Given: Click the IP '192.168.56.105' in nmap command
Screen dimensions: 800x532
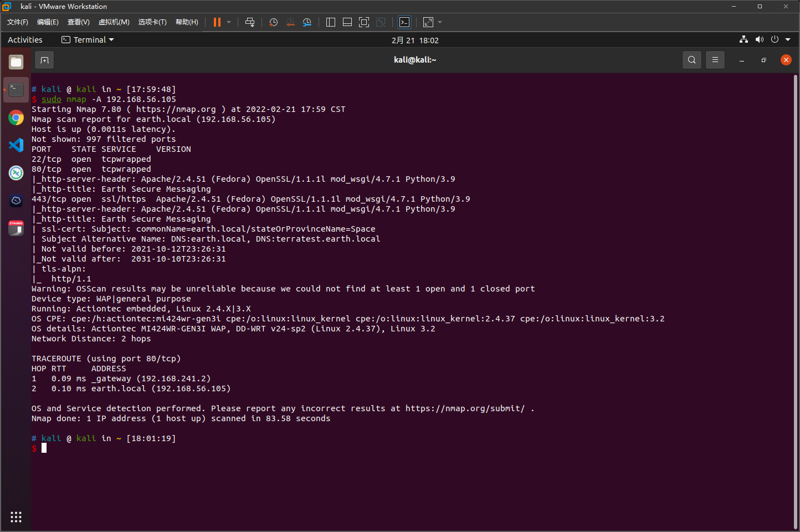Looking at the screenshot, I should point(141,99).
